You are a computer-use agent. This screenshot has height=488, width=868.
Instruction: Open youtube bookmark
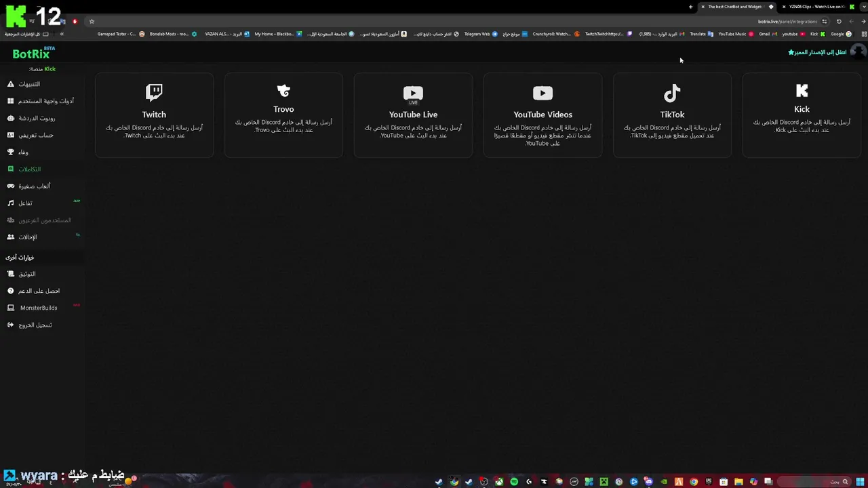click(793, 34)
